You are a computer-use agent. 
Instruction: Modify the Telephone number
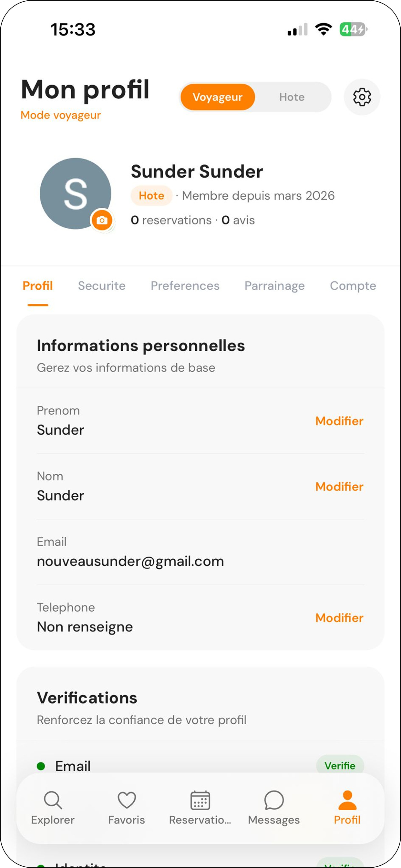(339, 618)
